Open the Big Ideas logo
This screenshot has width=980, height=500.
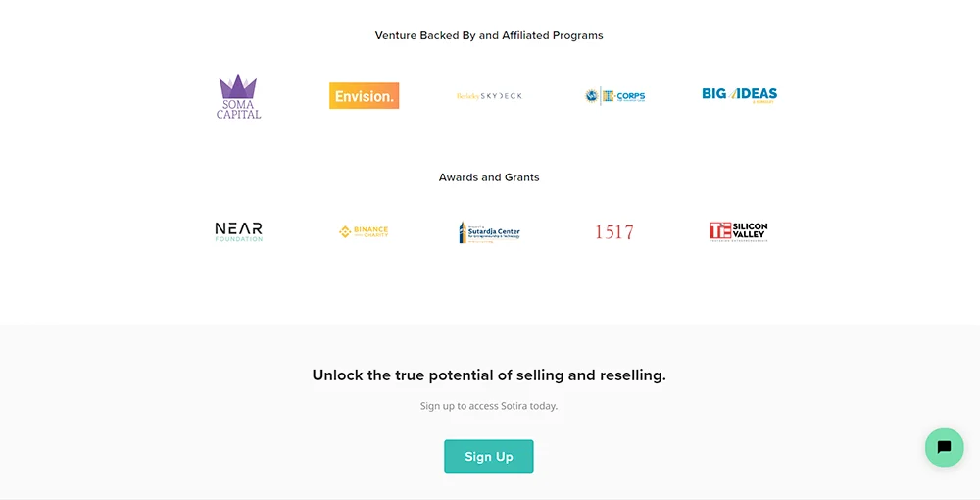tap(739, 94)
